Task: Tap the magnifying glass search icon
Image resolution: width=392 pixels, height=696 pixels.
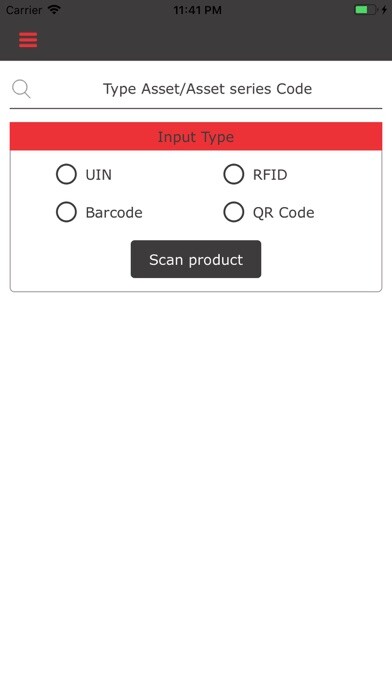Action: [x=21, y=89]
